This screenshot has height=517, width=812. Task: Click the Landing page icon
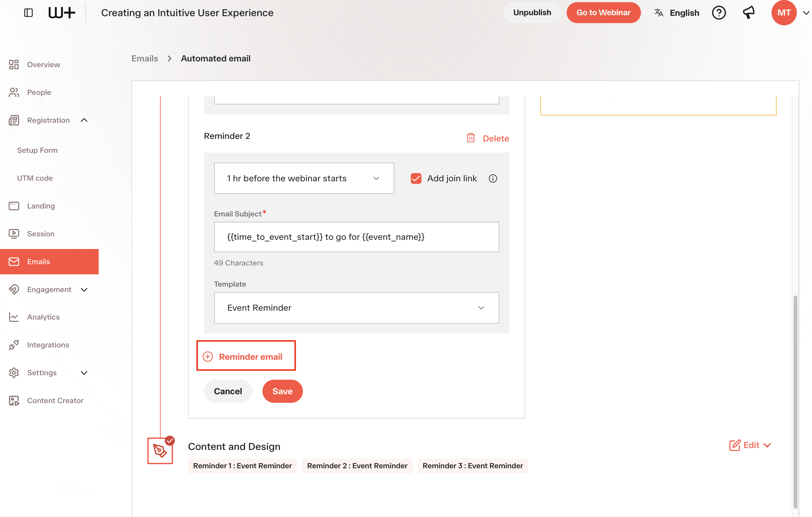tap(14, 206)
